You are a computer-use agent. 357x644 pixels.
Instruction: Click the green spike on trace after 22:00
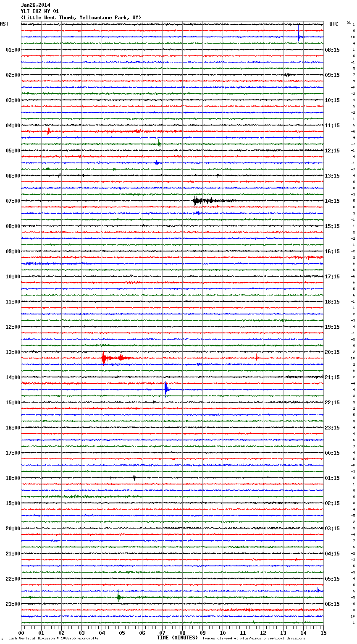tap(119, 596)
